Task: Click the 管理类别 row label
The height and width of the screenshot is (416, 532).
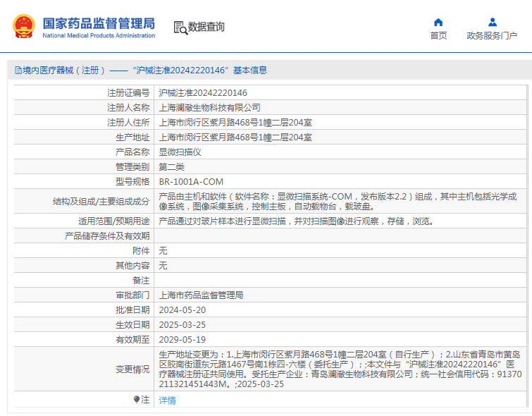Action: pyautogui.click(x=132, y=166)
